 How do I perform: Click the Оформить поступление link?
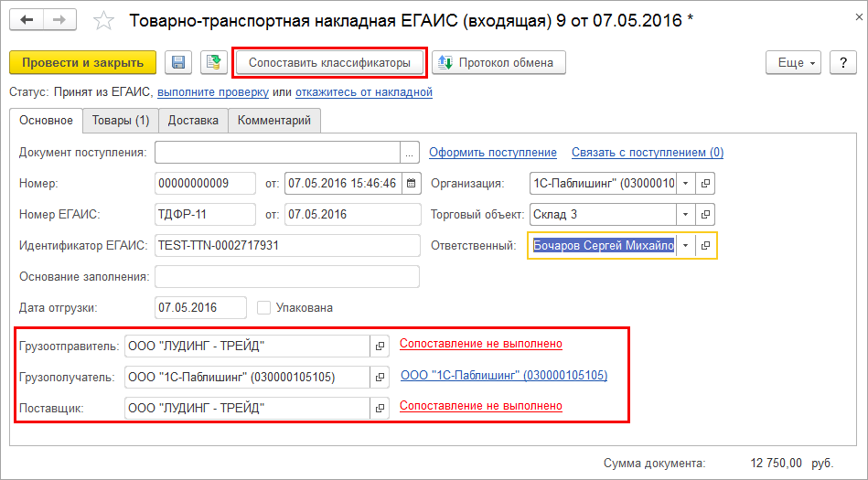tap(493, 153)
